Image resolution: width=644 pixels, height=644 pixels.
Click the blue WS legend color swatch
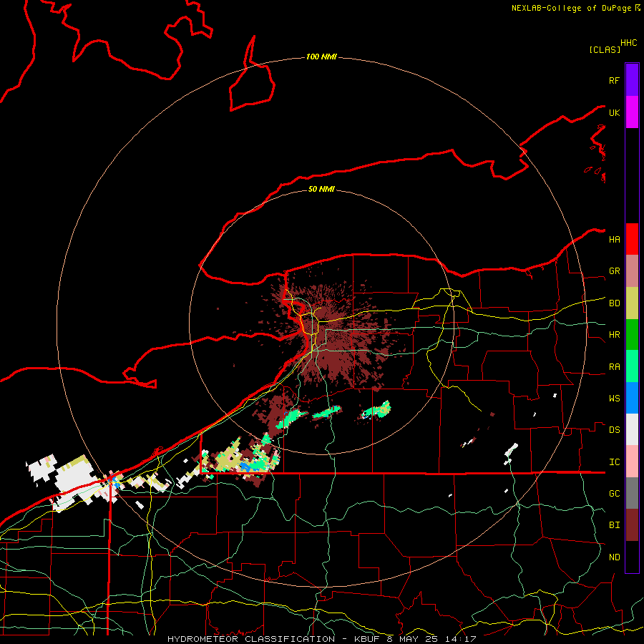[x=632, y=398]
